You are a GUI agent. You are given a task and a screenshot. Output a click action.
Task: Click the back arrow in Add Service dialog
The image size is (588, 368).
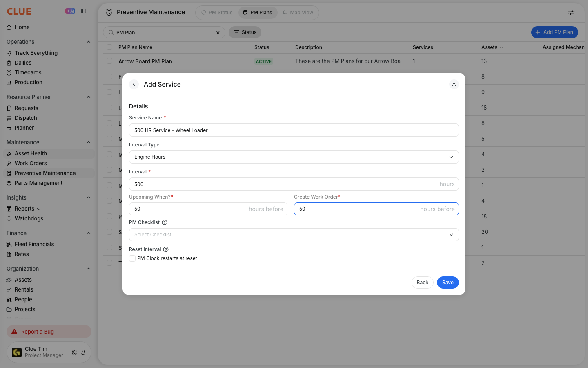[134, 84]
